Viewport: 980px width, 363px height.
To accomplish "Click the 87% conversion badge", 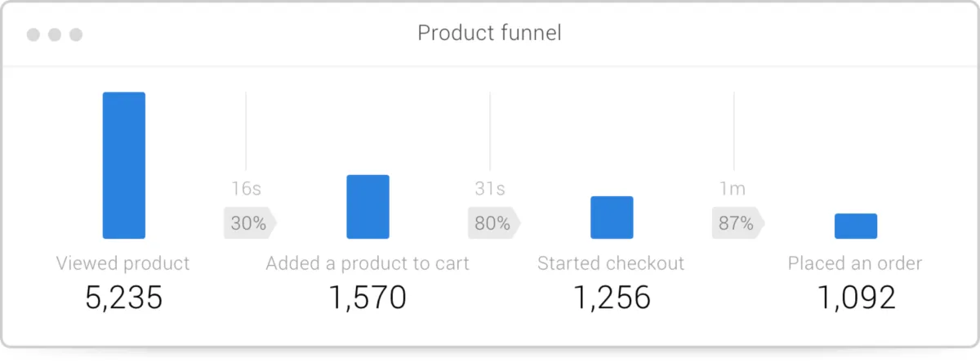I will point(736,223).
